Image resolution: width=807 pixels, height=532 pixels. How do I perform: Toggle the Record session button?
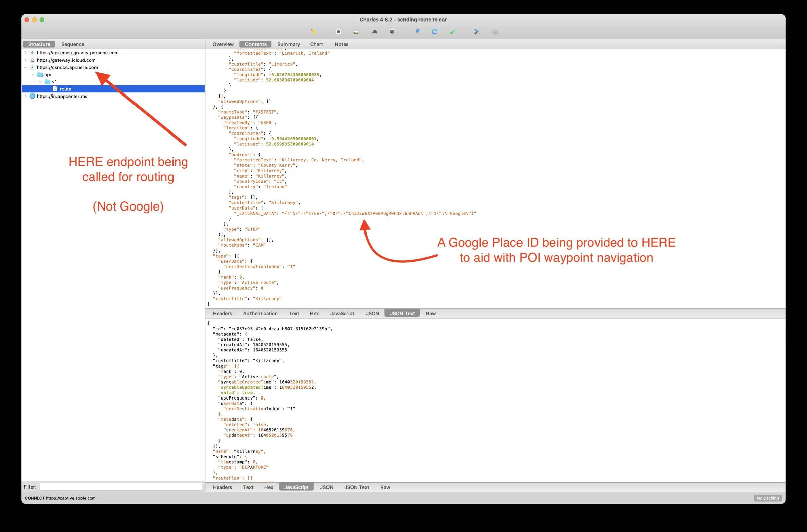338,32
